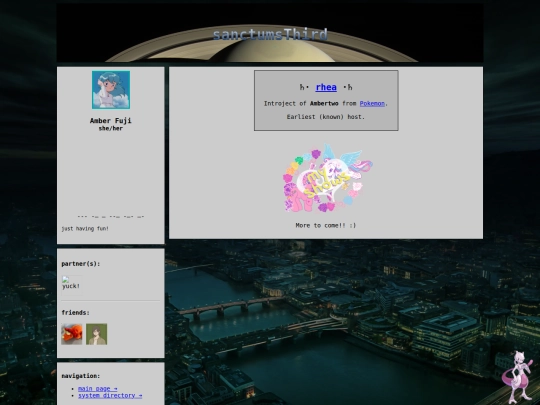The width and height of the screenshot is (540, 405).
Task: Click the "More to come!! :)" text
Action: click(325, 225)
